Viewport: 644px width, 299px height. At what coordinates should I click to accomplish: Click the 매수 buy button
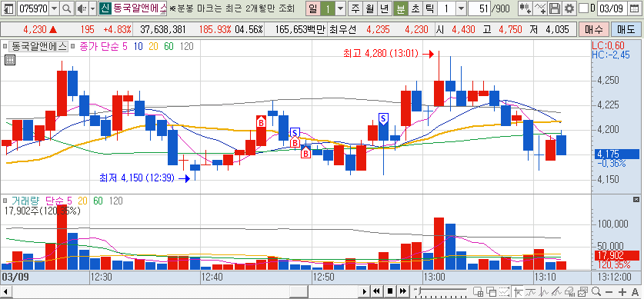593,29
